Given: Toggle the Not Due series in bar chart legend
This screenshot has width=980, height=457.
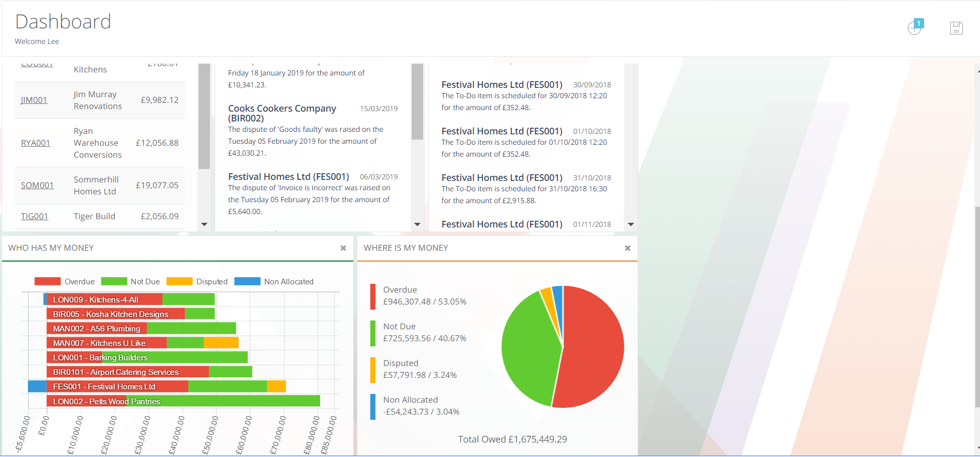Looking at the screenshot, I should coord(130,281).
